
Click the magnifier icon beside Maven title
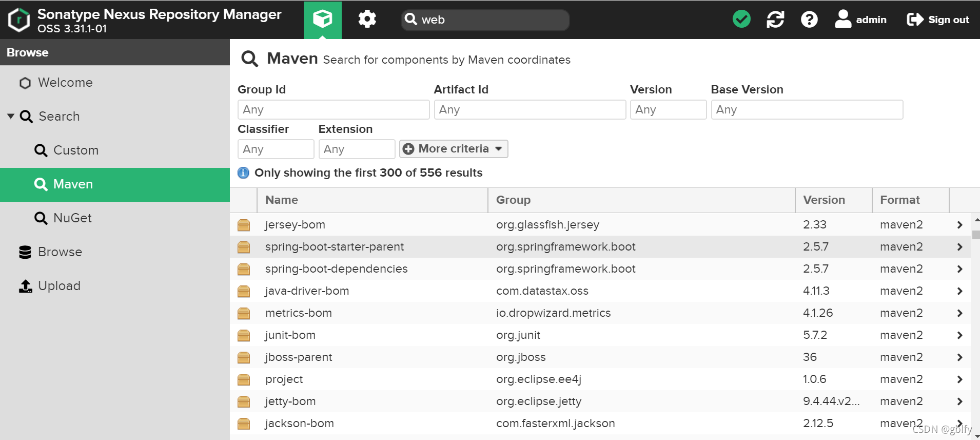(249, 59)
